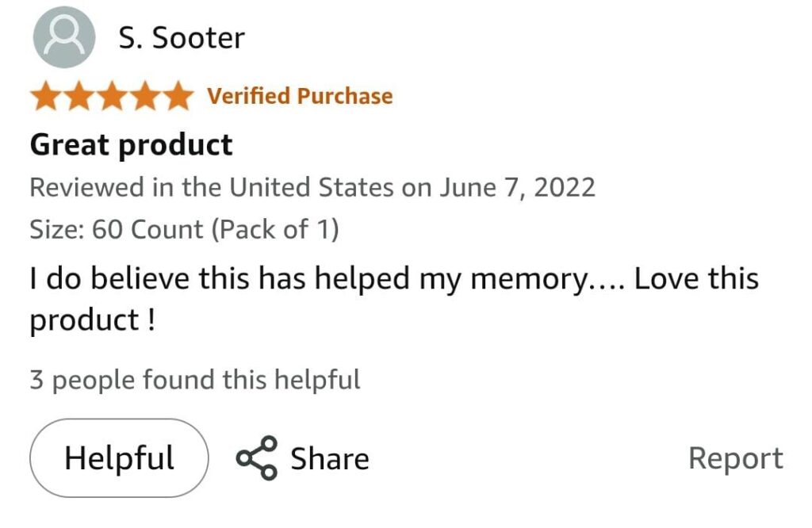
Task: Click the Share label text
Action: (x=329, y=459)
